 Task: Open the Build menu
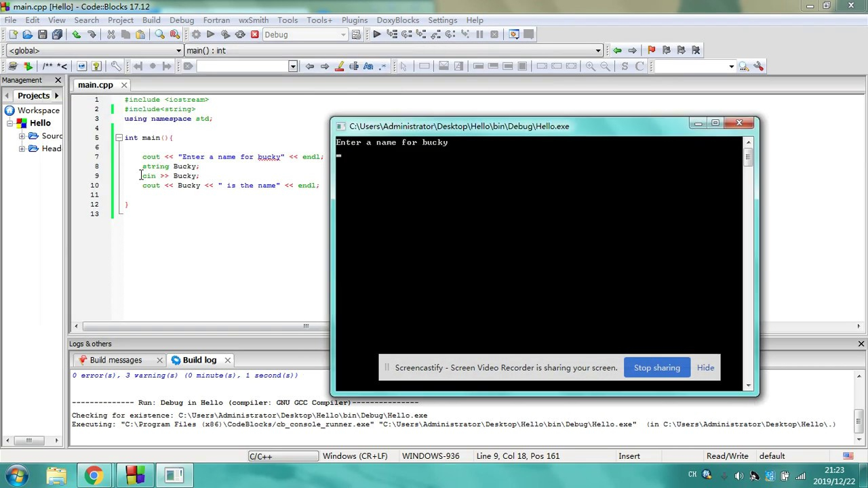click(x=151, y=20)
